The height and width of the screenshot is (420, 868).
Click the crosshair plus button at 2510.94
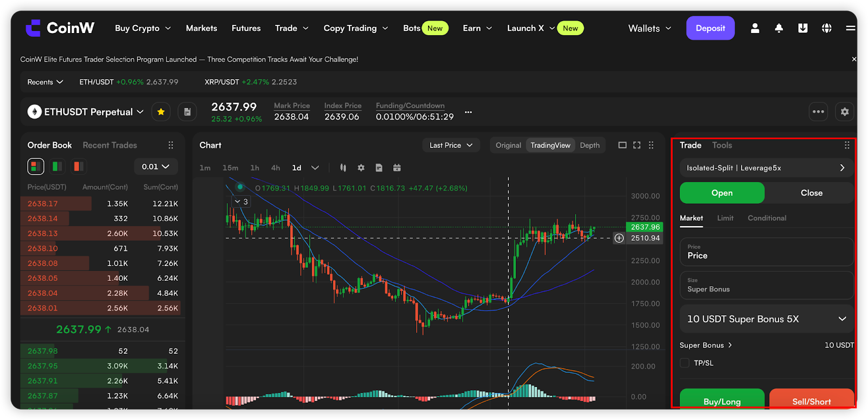[x=619, y=238]
